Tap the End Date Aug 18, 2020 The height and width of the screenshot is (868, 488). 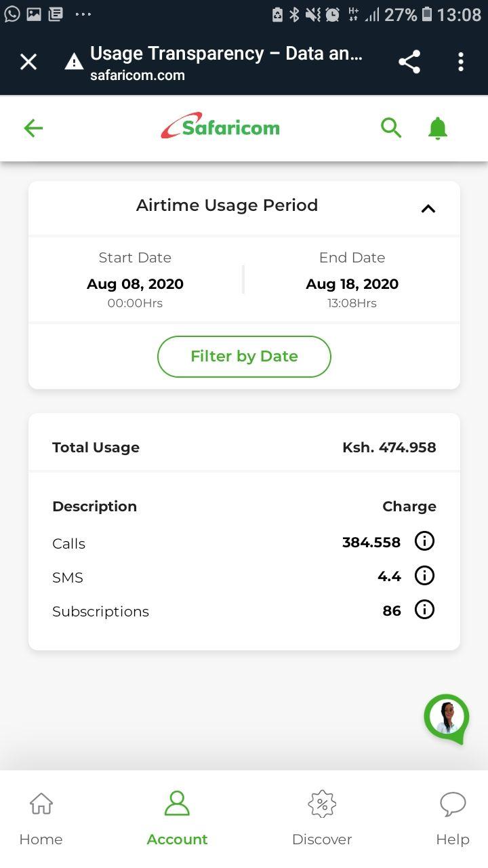[352, 283]
